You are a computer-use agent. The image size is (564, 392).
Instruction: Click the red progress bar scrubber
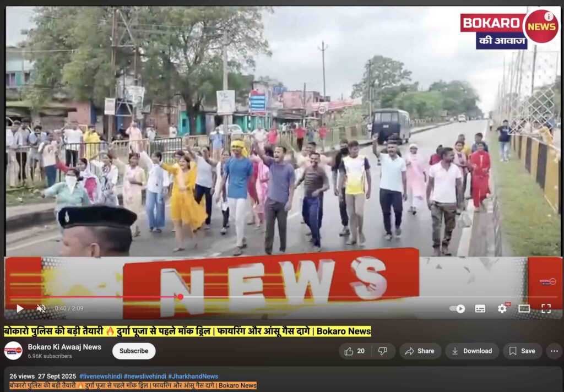click(x=180, y=297)
